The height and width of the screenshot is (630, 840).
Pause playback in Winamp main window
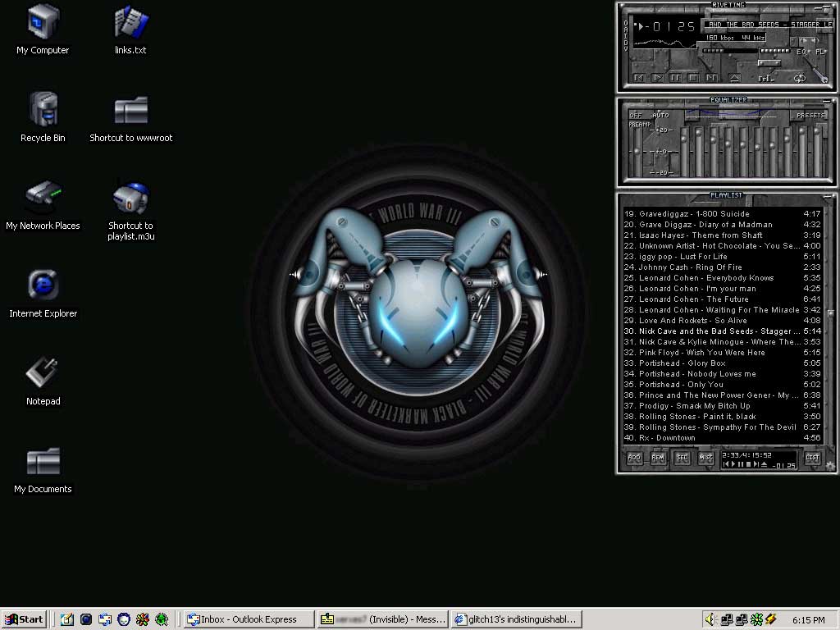(x=675, y=78)
